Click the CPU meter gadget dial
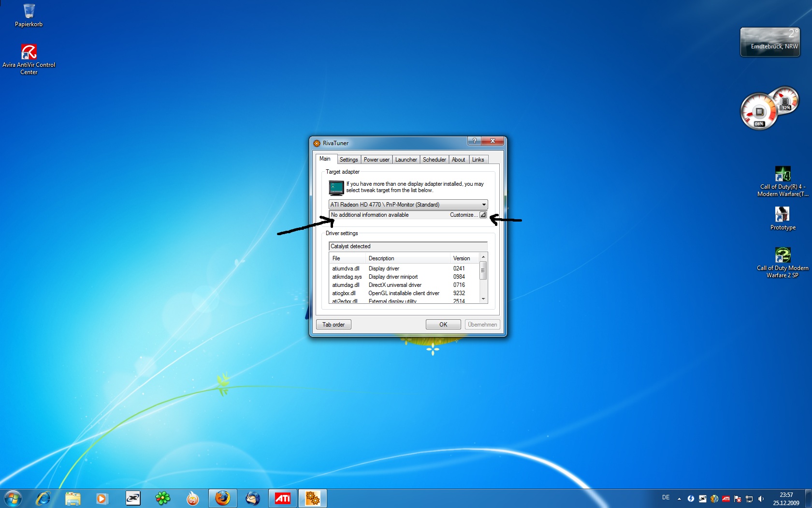Viewport: 812px width, 508px height. [x=759, y=112]
